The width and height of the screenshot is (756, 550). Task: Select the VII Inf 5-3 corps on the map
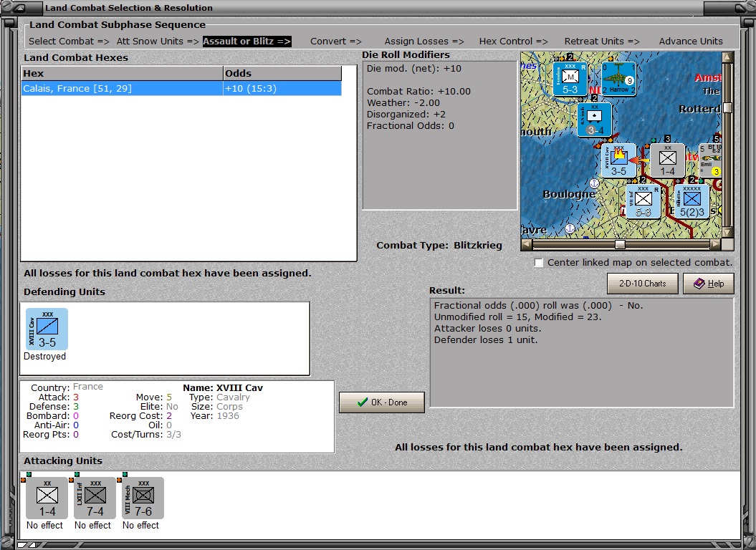[643, 201]
